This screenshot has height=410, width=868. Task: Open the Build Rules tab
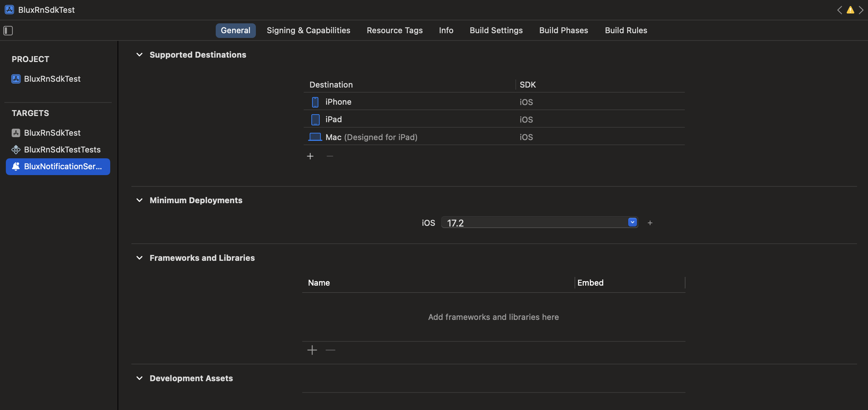(626, 31)
